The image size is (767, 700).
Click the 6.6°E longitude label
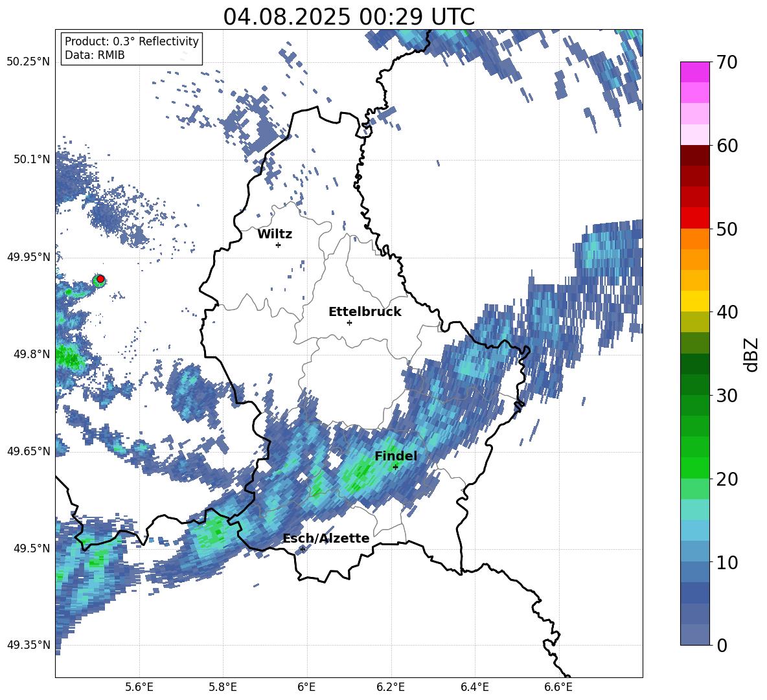558,687
